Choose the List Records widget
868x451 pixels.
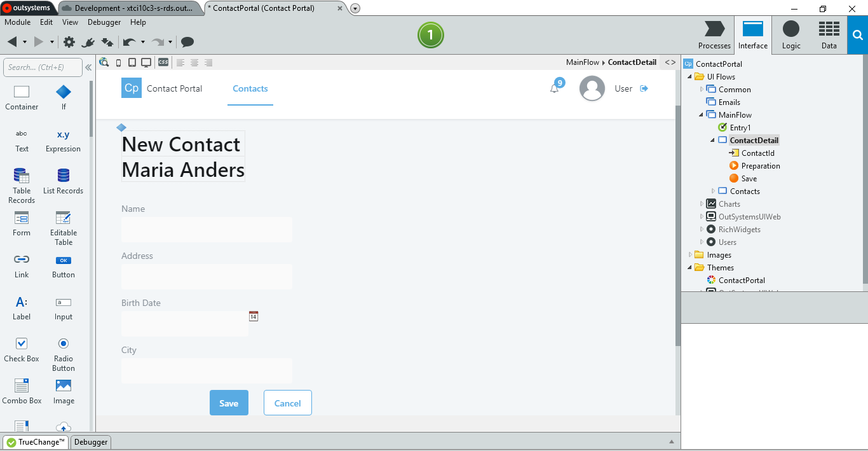point(64,181)
